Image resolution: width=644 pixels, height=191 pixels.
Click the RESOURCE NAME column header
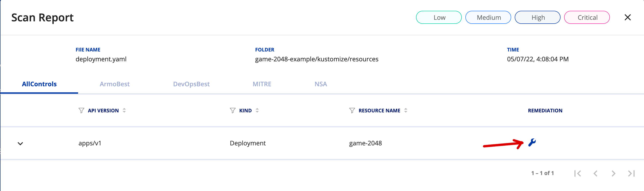coord(379,110)
